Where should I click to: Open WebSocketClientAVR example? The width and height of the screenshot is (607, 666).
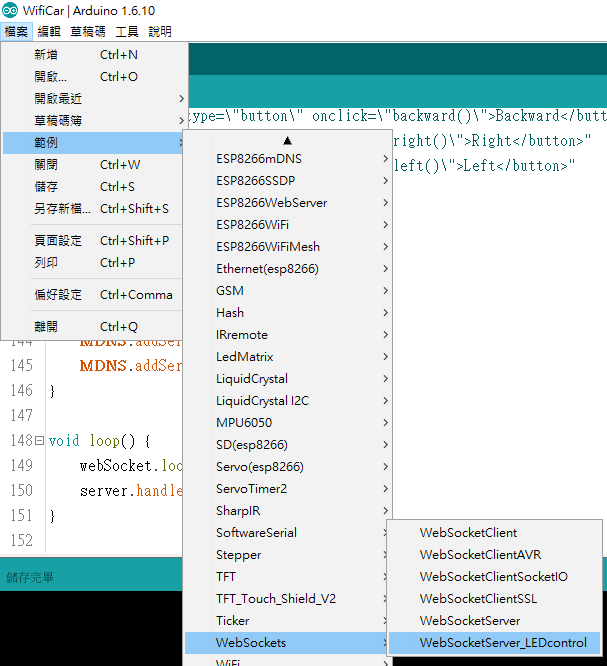point(494,555)
